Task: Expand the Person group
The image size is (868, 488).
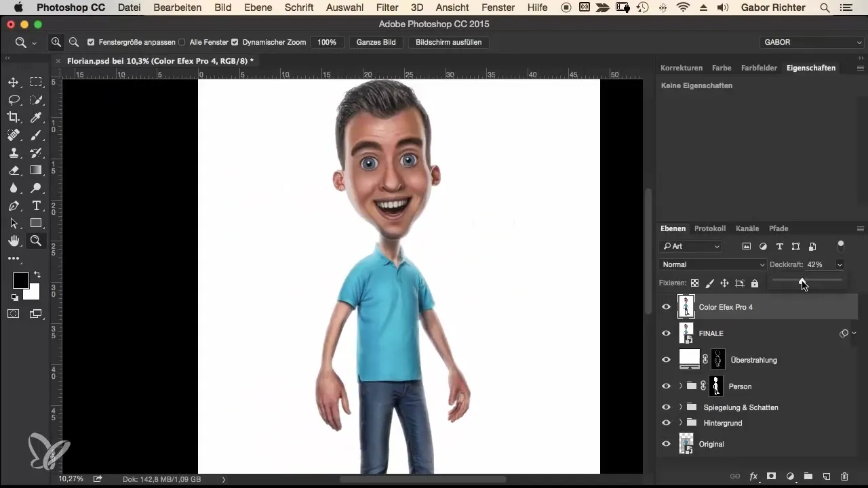Action: (x=681, y=386)
